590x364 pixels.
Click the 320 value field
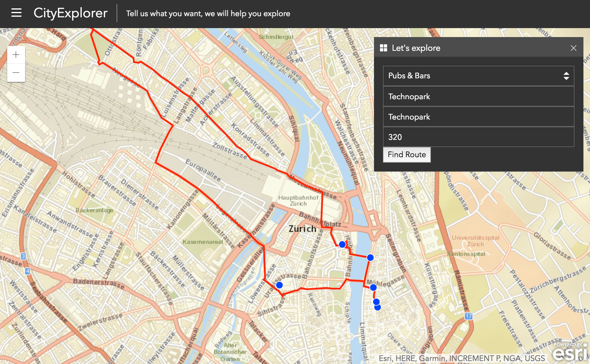478,137
